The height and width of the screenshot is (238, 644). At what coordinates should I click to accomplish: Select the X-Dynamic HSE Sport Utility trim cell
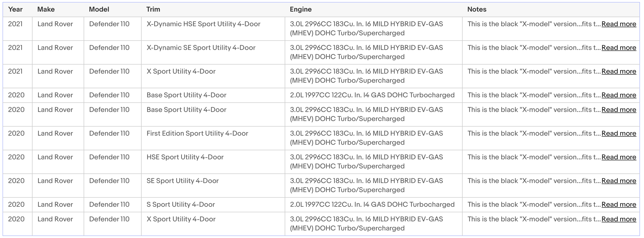coord(213,29)
